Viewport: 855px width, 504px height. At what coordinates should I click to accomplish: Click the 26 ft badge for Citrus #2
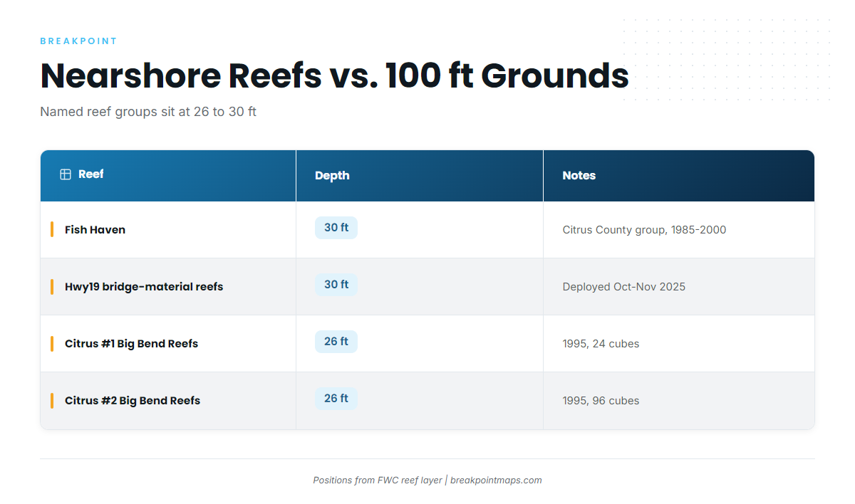336,399
